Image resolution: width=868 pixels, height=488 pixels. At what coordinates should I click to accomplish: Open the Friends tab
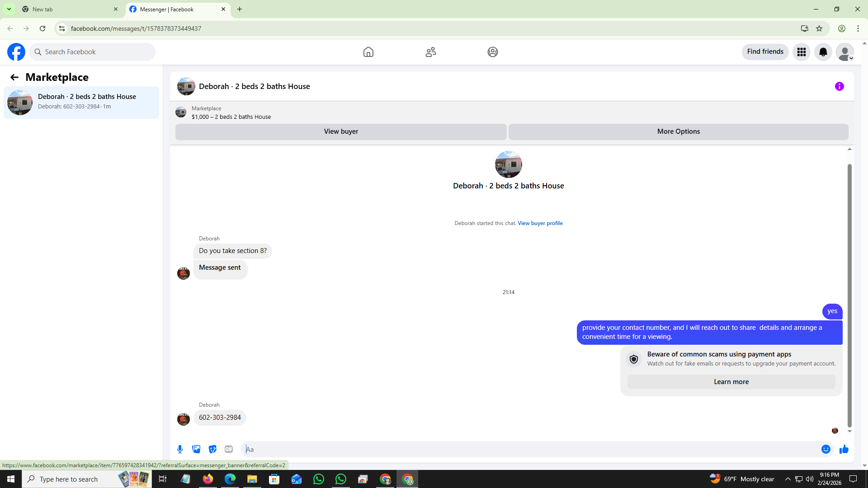tap(430, 52)
